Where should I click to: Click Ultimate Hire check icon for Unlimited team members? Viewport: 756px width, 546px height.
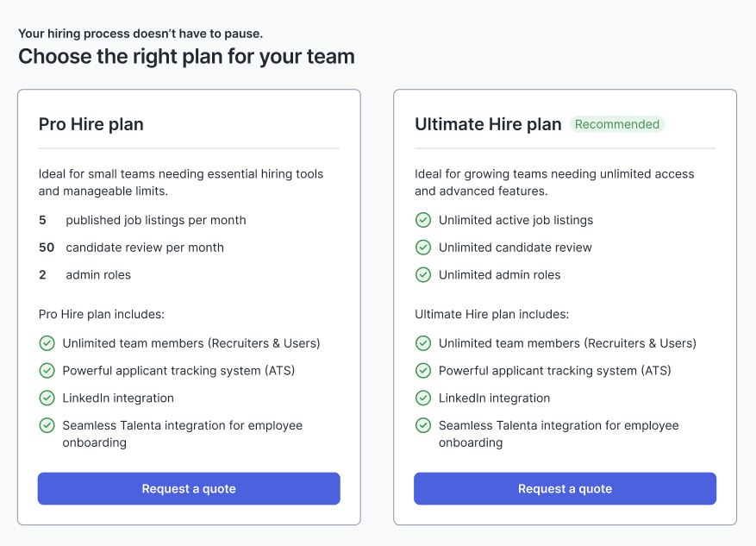coord(423,343)
